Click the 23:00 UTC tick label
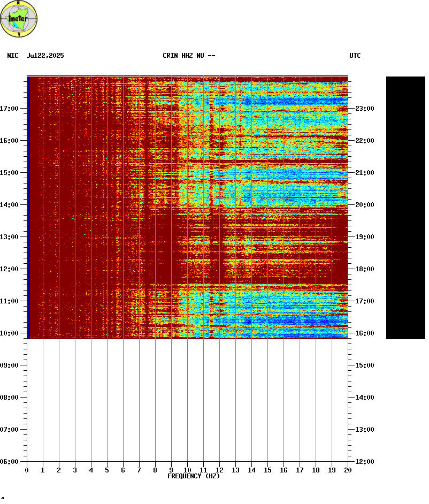Image resolution: width=429 pixels, height=504 pixels. pos(365,109)
